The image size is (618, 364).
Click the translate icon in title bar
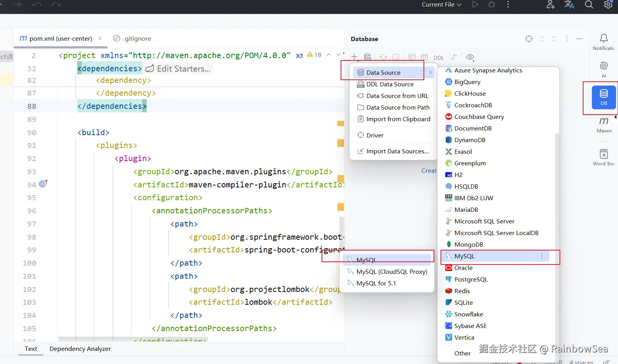pos(569,5)
